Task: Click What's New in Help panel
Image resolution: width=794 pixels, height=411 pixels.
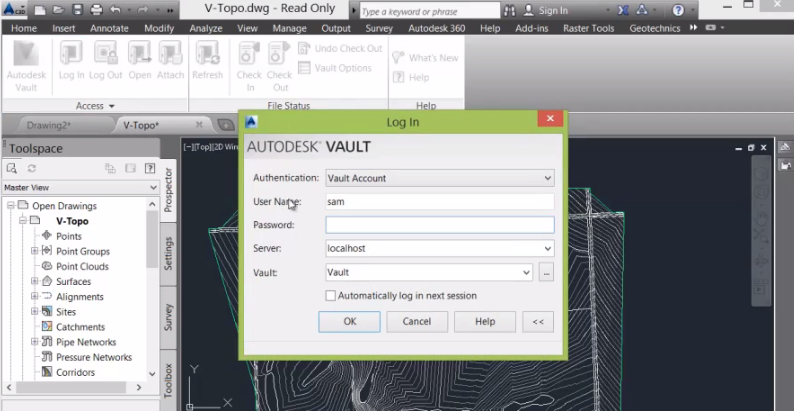Action: (x=425, y=58)
